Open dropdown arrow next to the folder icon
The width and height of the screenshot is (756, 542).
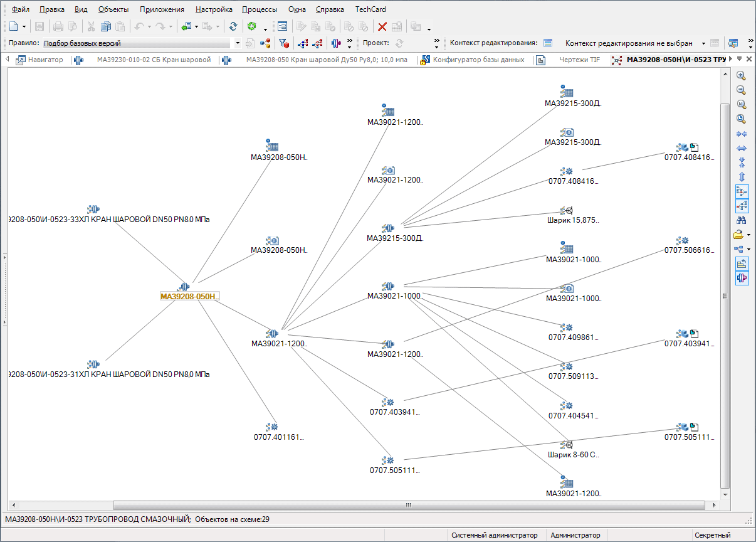[748, 235]
